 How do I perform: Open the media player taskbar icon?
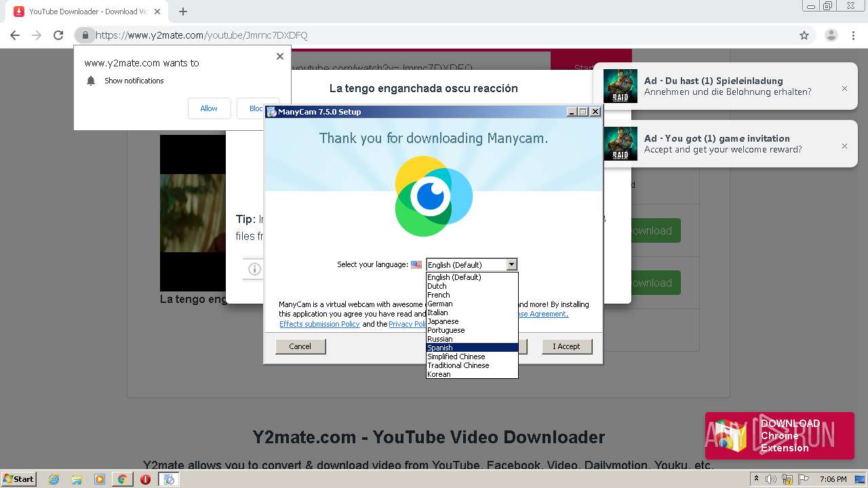(100, 479)
